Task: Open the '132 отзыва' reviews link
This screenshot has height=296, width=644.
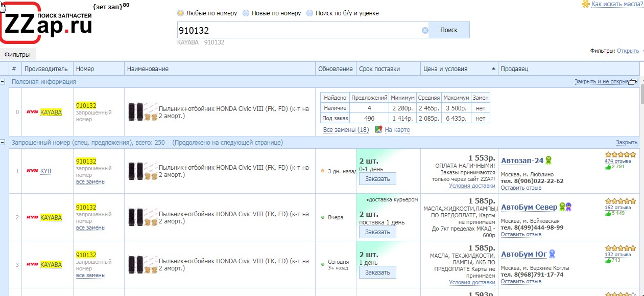Action: tap(618, 255)
